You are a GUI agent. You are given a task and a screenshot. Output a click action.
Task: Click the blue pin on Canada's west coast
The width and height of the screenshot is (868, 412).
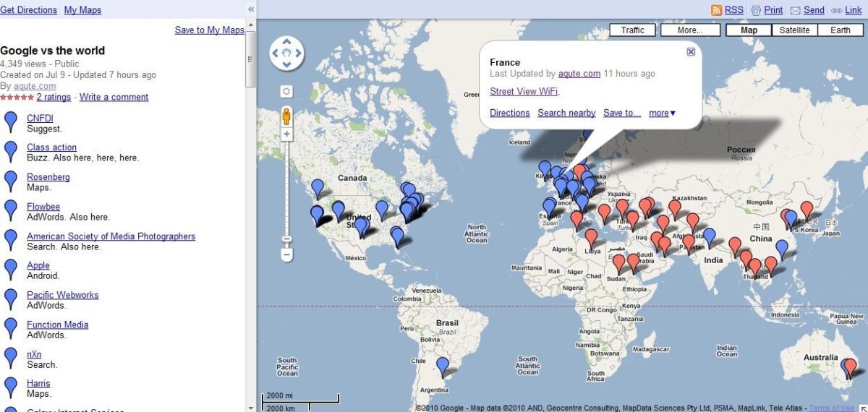coord(317,189)
